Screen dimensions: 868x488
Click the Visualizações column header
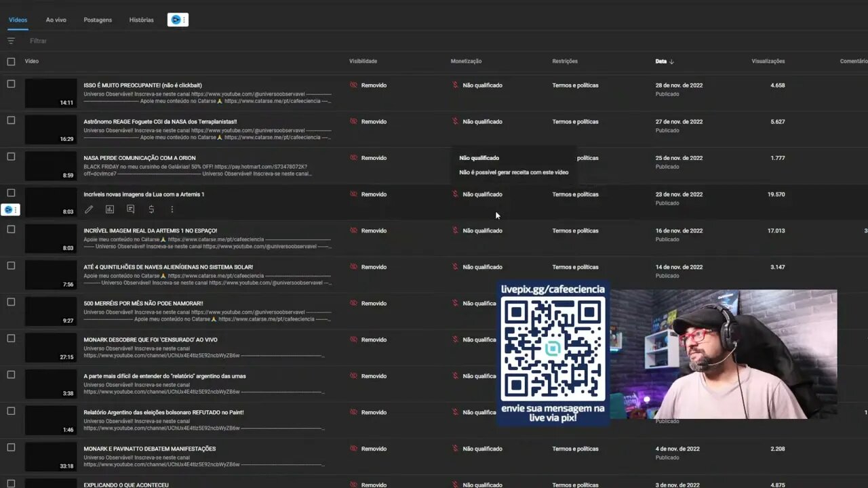pos(768,61)
